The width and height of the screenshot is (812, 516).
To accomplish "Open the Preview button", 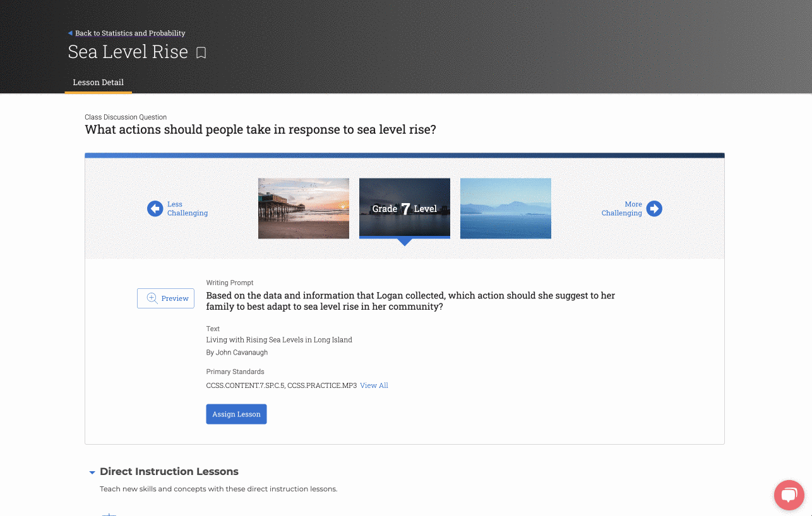I will pyautogui.click(x=165, y=298).
